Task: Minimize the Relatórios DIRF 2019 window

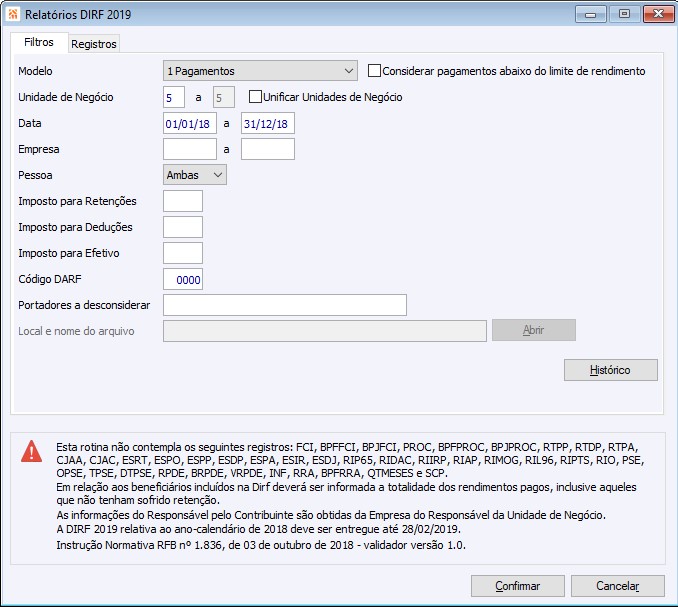Action: pos(591,14)
